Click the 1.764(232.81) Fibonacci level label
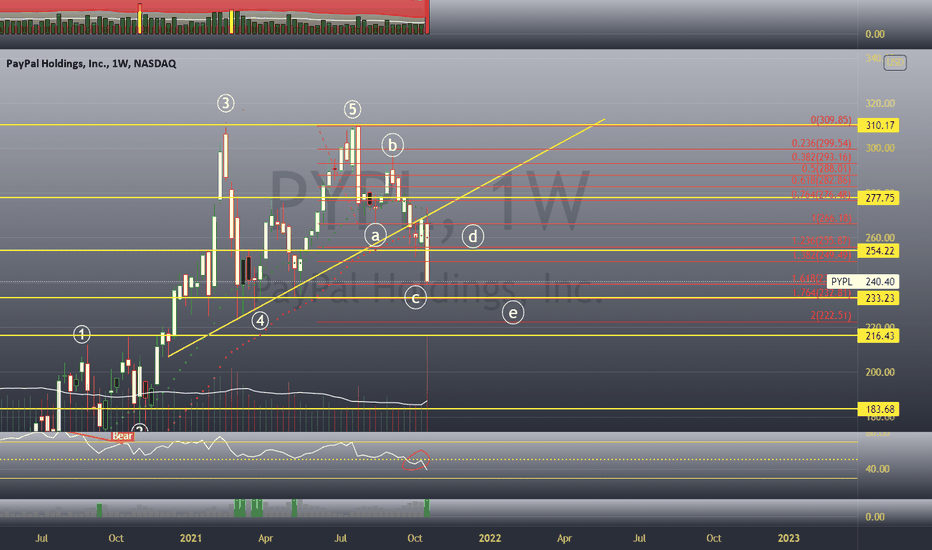The image size is (932, 550). 821,293
